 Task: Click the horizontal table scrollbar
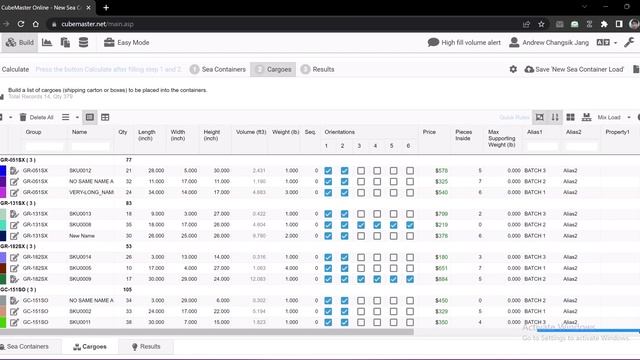tap(207, 332)
